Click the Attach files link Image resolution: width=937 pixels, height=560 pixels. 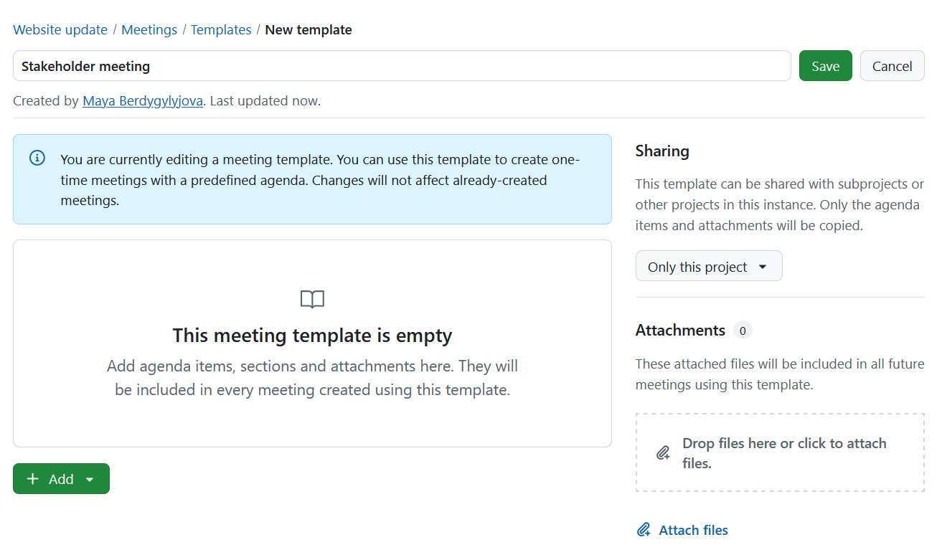point(692,529)
